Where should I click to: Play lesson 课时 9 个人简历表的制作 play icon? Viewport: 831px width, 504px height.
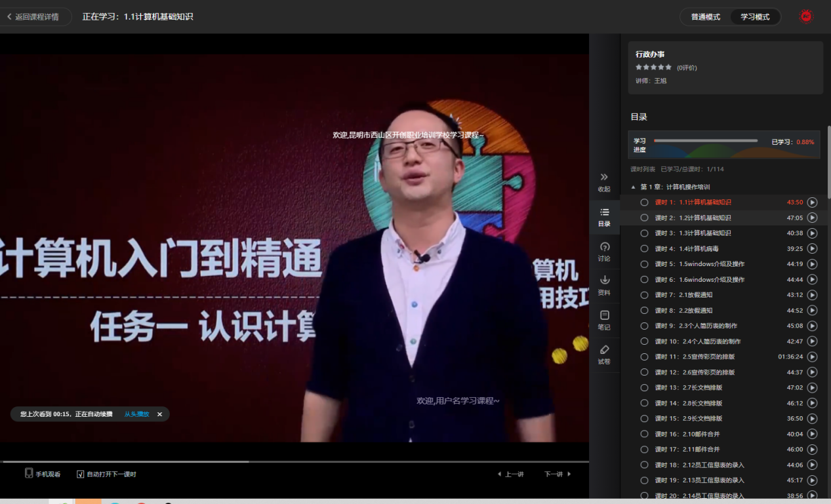812,326
